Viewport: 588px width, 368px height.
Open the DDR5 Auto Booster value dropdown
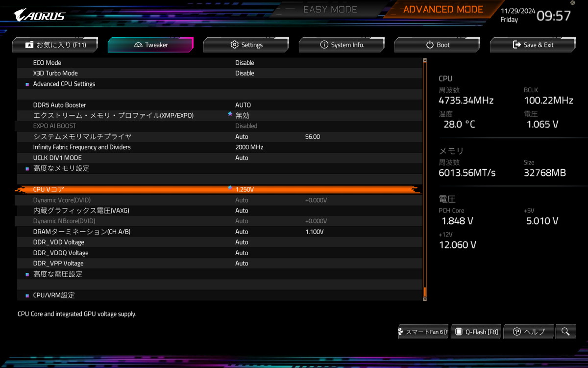243,105
